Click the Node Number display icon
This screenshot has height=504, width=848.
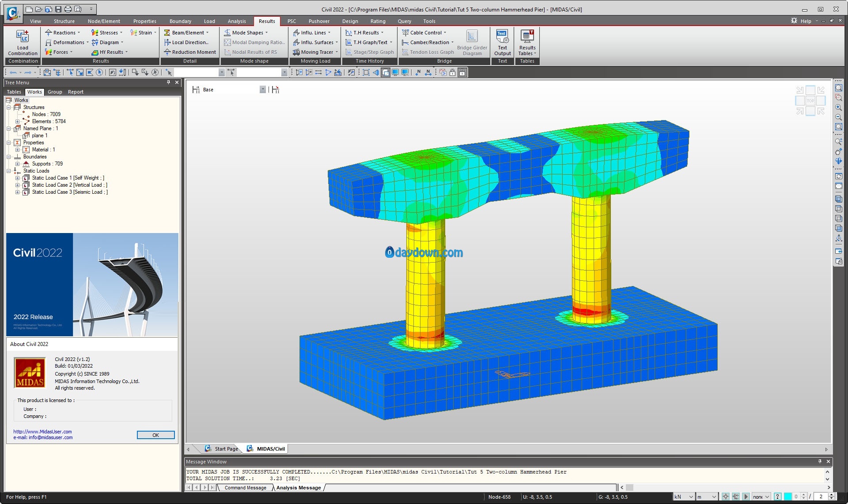(418, 72)
